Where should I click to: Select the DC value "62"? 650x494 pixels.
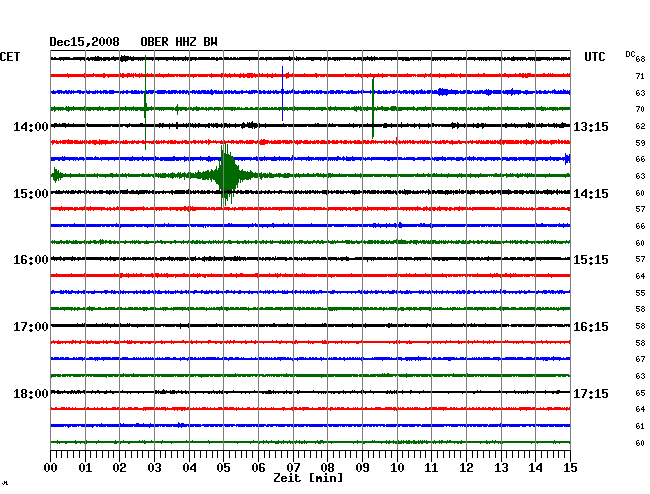(x=640, y=126)
